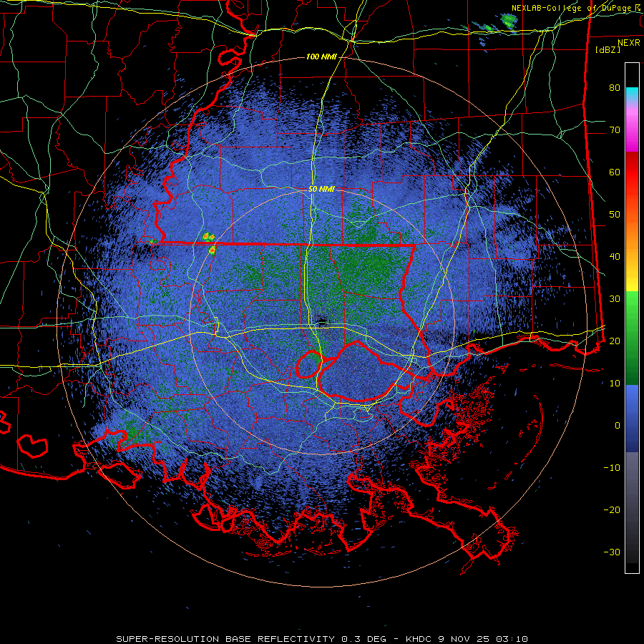Click the -30 value on the dBZ scale
Image resolution: width=644 pixels, height=644 pixels.
(612, 552)
